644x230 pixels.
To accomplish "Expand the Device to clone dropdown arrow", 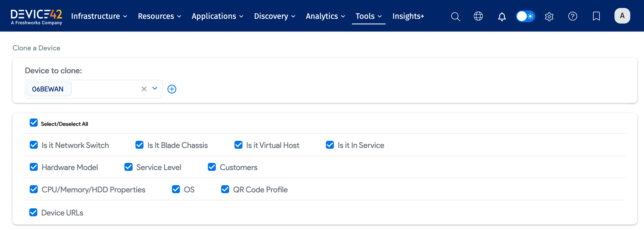I will tap(155, 89).
